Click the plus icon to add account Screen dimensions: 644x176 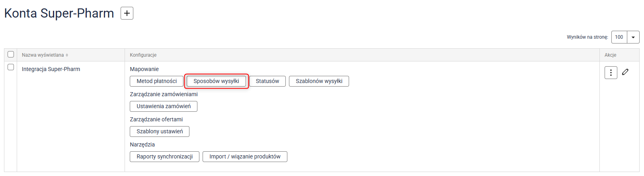(x=127, y=13)
